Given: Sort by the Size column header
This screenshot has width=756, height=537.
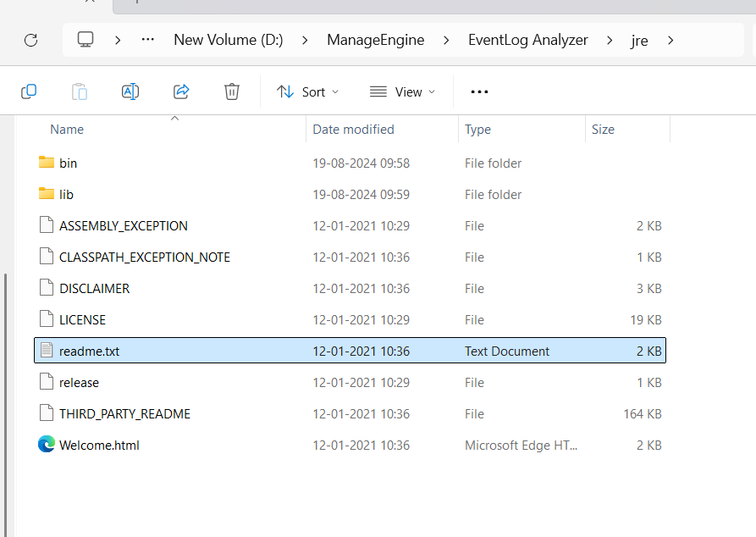Looking at the screenshot, I should (x=603, y=130).
